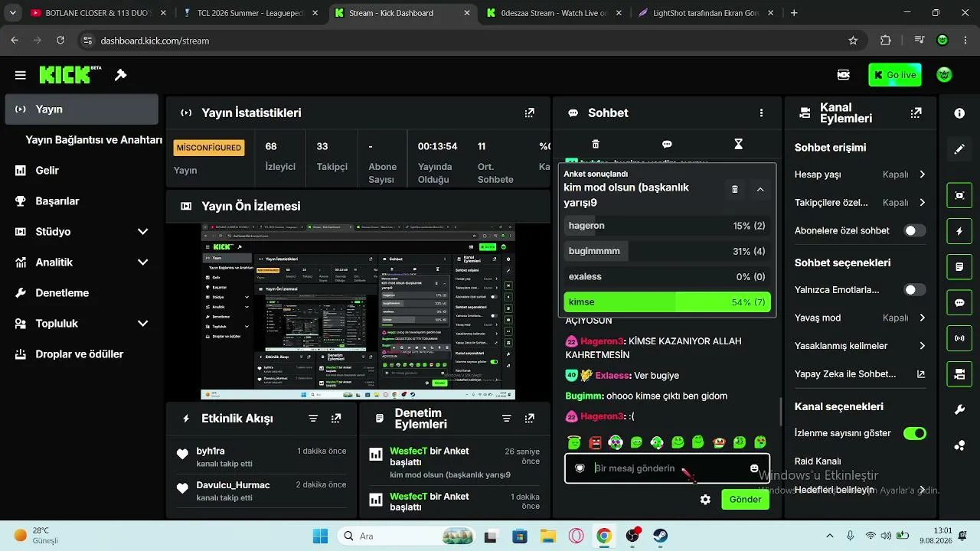980x551 pixels.
Task: Turn off İzlenme sayısını göster switch
Action: (914, 433)
